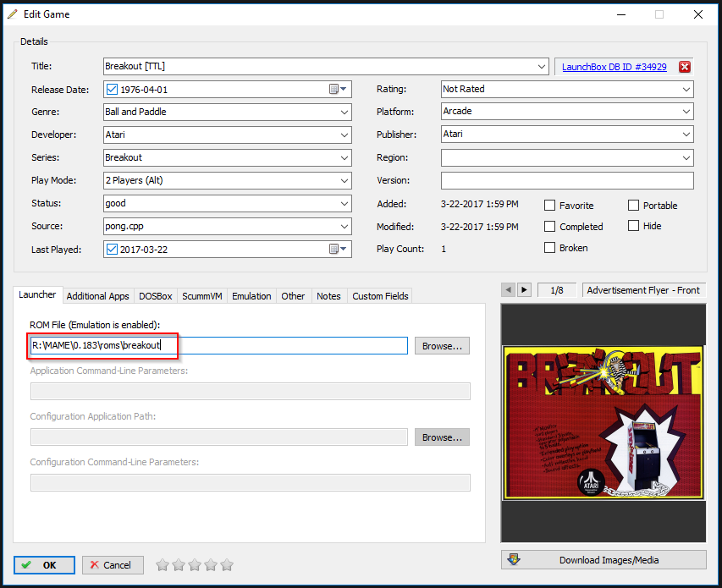722x588 pixels.
Task: Open the DOSBox tab
Action: [156, 296]
